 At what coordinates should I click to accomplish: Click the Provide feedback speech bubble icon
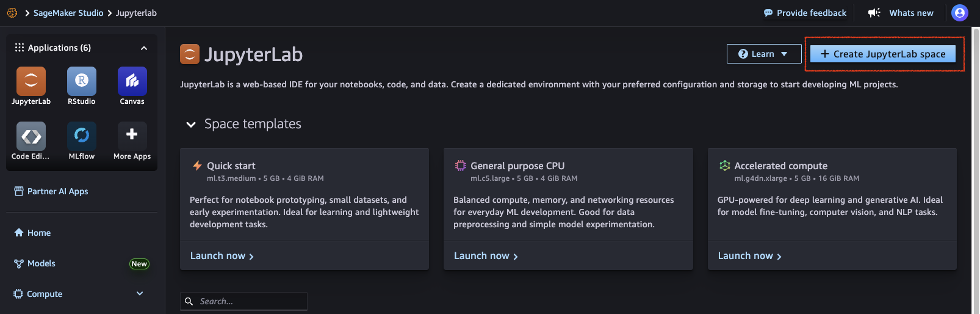tap(768, 13)
